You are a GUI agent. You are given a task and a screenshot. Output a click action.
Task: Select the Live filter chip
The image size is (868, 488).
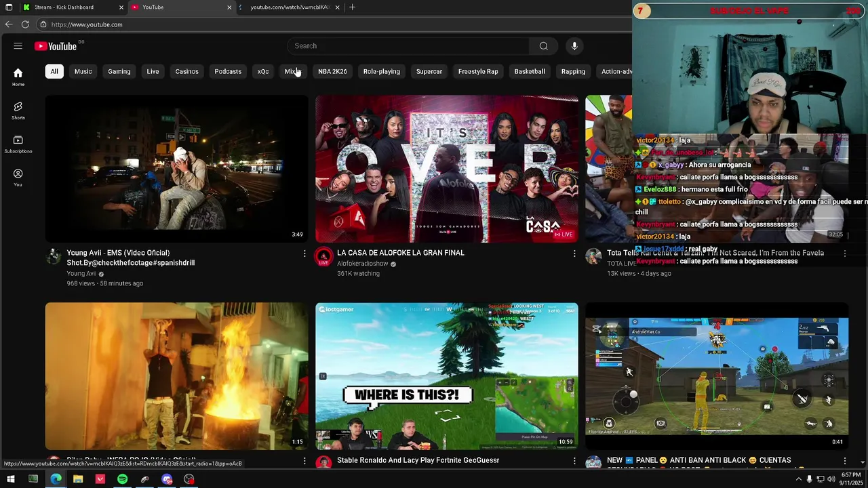153,71
